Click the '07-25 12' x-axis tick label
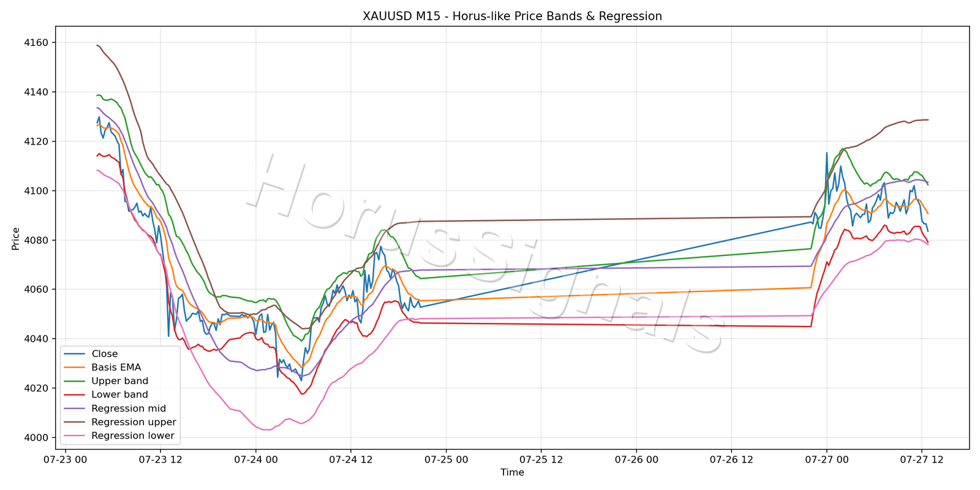 [x=541, y=459]
